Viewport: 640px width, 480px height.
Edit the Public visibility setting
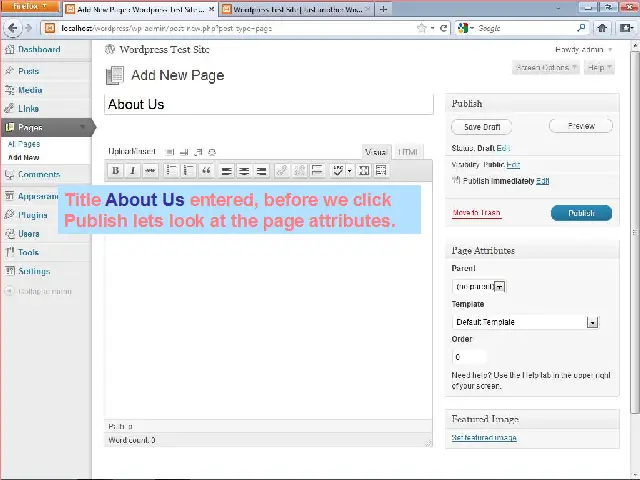(x=513, y=165)
